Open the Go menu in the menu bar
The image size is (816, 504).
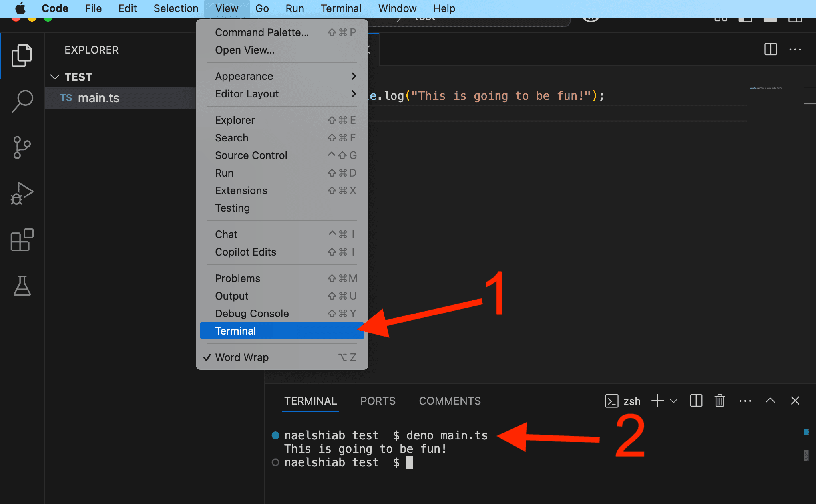pyautogui.click(x=262, y=8)
